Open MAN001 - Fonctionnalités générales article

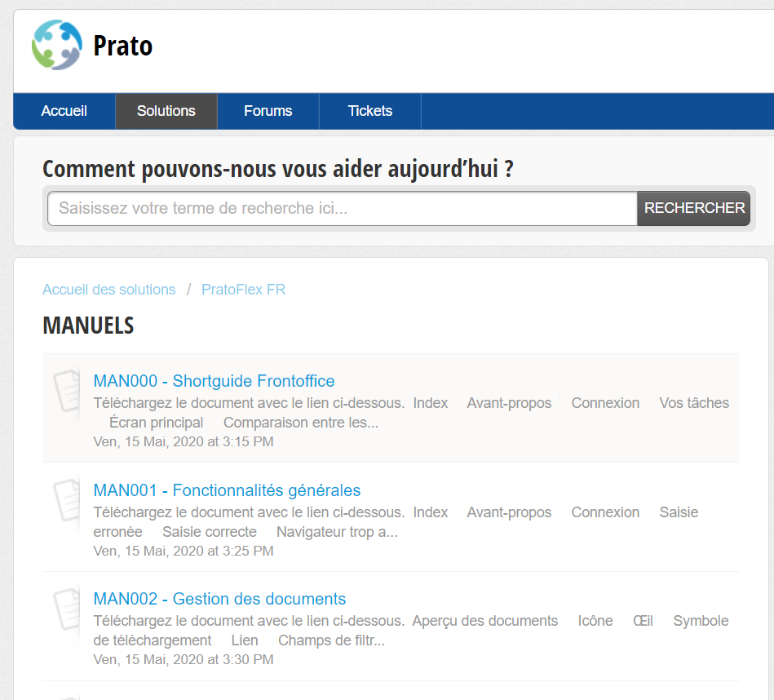tap(227, 490)
